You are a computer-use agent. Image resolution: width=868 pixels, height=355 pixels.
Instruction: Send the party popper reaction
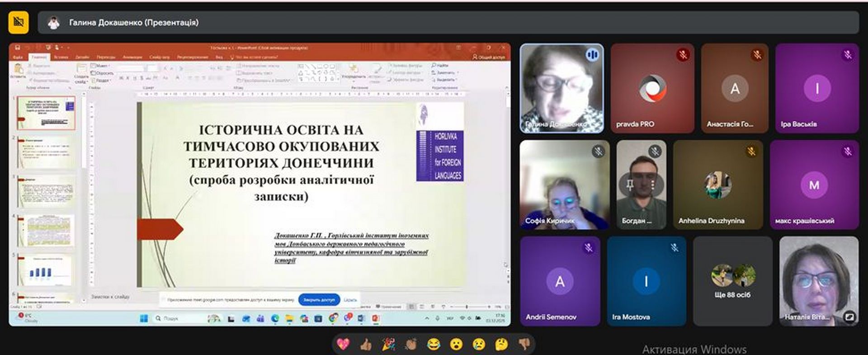[x=388, y=345]
